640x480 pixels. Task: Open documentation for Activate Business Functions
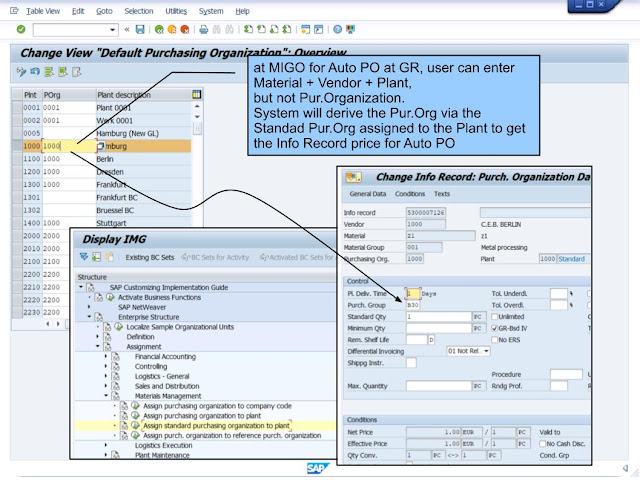[x=99, y=298]
